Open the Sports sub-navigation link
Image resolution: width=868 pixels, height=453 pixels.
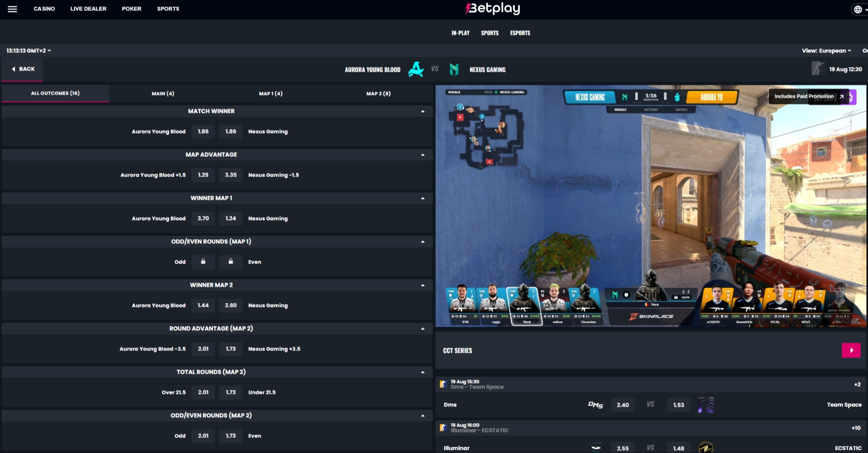tap(490, 33)
